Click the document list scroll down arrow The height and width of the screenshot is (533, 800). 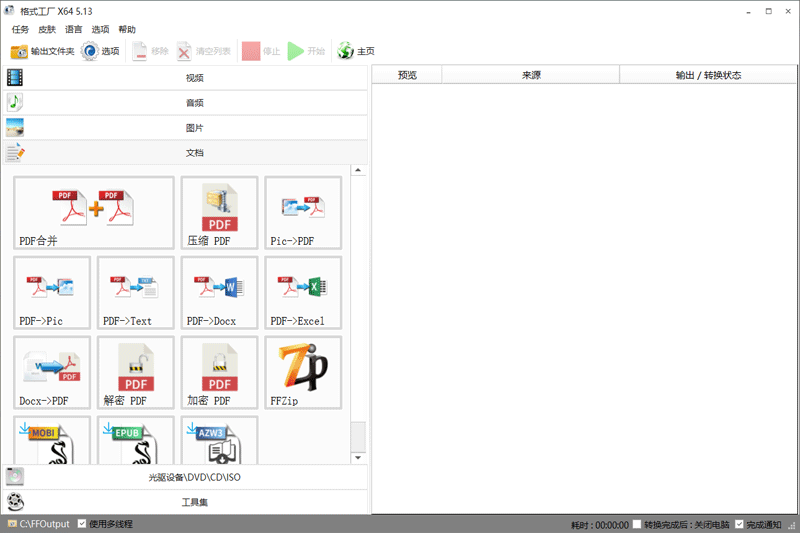[358, 458]
